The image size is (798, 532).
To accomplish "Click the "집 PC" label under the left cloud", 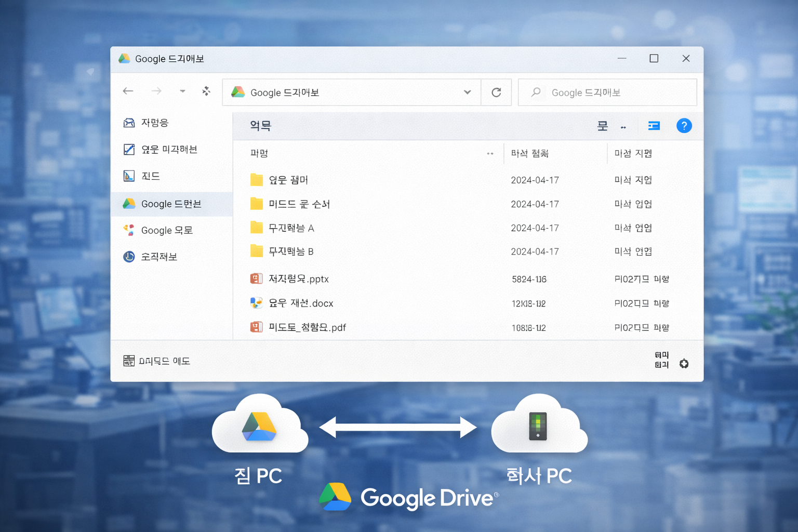I will (x=258, y=475).
